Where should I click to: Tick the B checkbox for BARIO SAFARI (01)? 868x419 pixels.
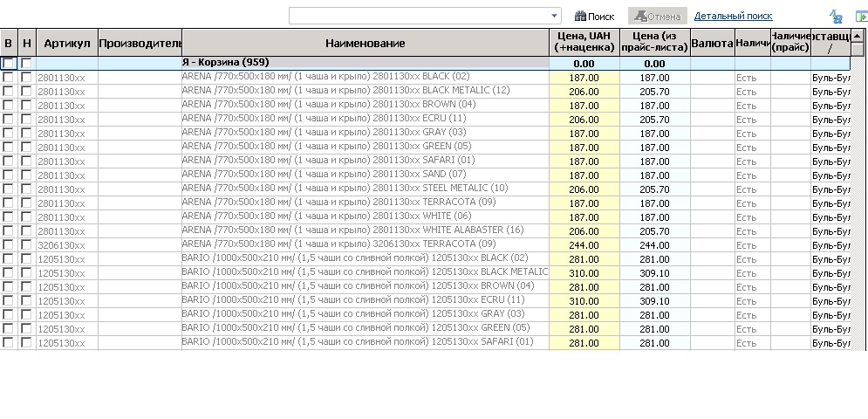click(x=8, y=342)
